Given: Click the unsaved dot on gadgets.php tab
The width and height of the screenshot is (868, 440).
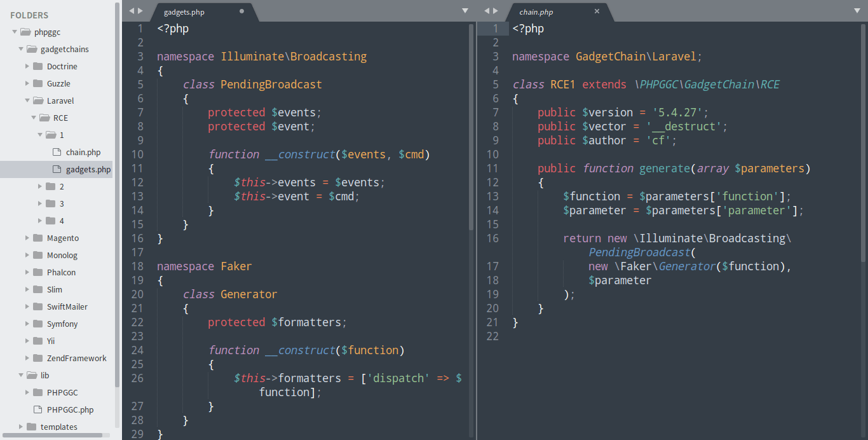Looking at the screenshot, I should pyautogui.click(x=241, y=11).
